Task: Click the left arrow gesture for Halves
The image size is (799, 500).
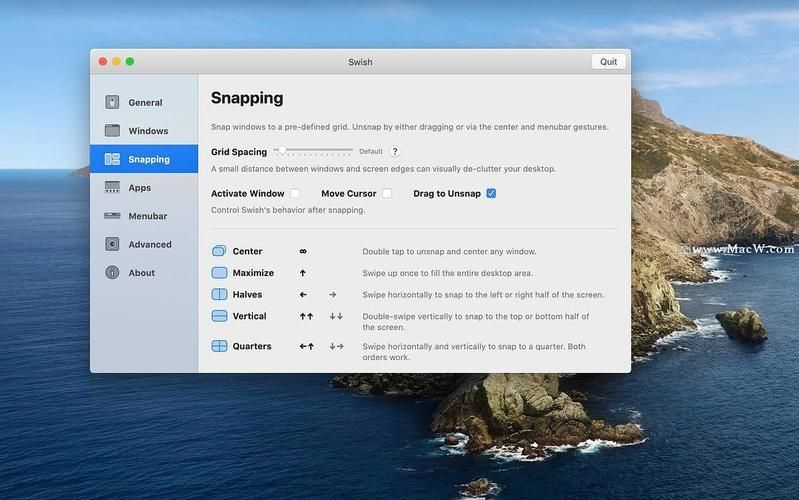Action: pos(303,295)
